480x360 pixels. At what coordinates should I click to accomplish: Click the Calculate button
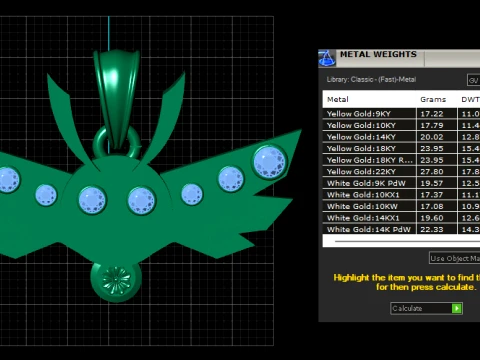pyautogui.click(x=426, y=308)
